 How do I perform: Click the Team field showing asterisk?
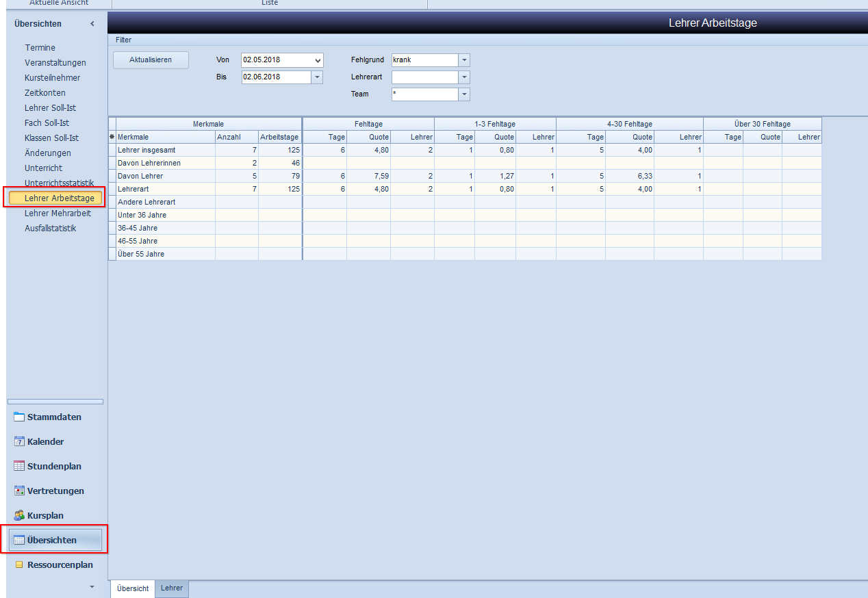425,94
